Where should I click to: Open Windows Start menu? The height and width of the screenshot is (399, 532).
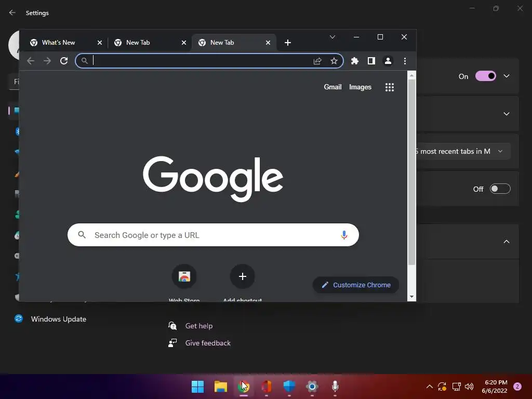[x=197, y=387]
